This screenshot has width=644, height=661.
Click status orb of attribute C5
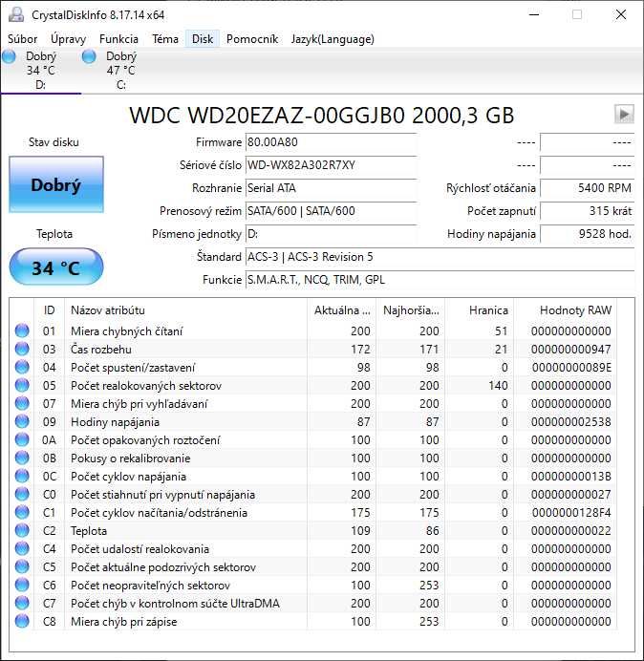pos(22,567)
